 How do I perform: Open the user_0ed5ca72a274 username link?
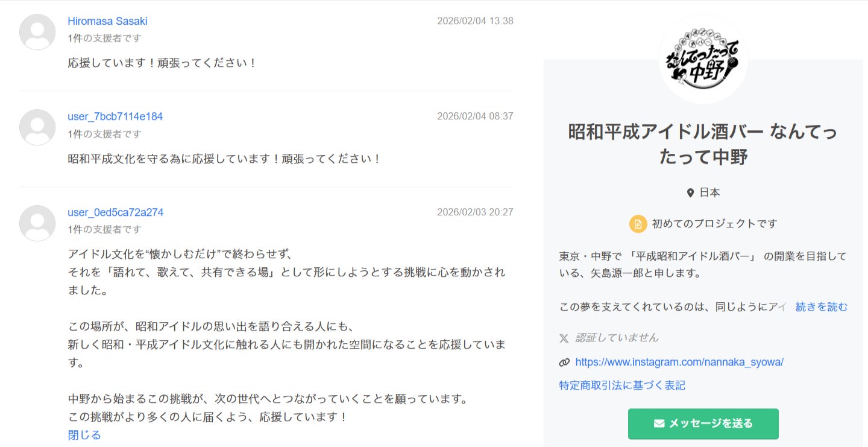(x=116, y=212)
